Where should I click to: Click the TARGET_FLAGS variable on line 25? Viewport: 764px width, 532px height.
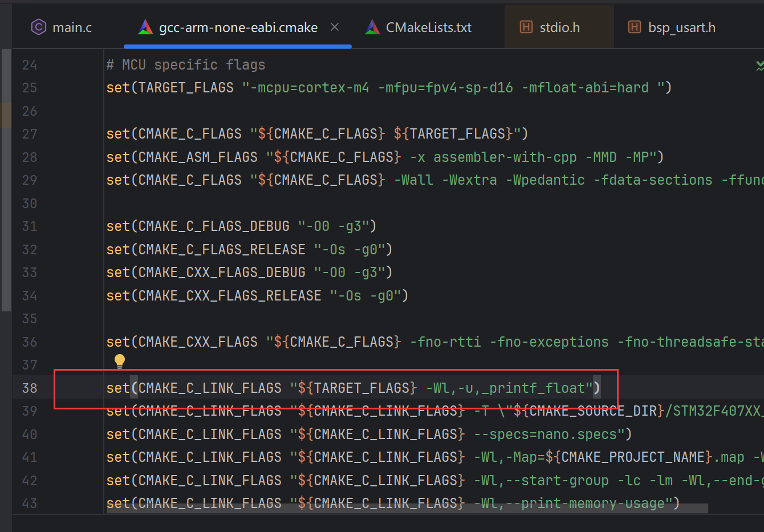pos(186,88)
